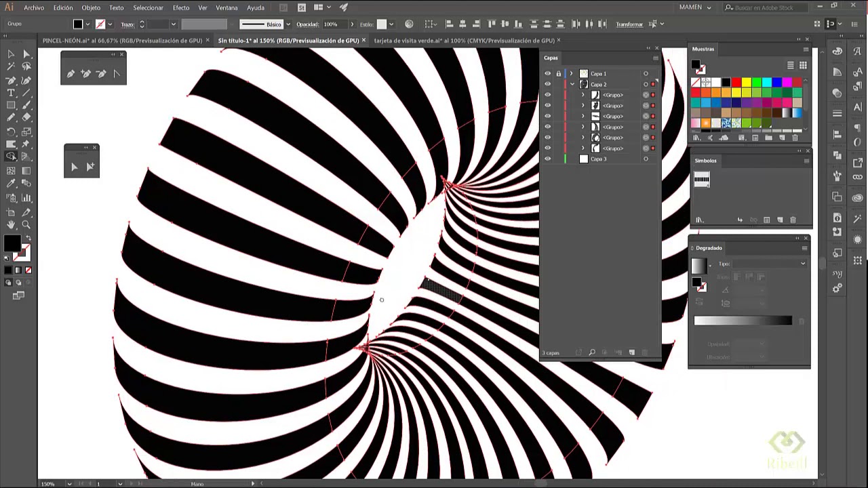Delete swatch using Muestras trash icon
868x488 pixels.
(x=795, y=138)
